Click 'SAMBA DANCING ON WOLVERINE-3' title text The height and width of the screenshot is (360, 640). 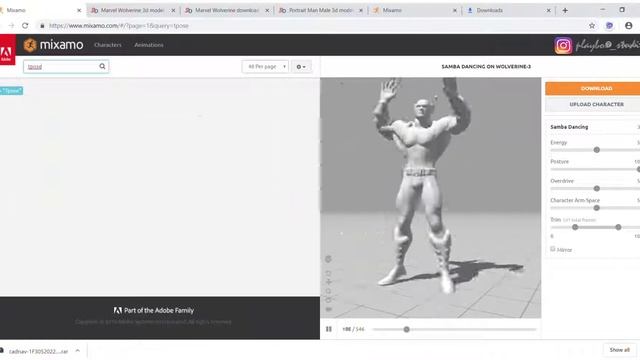tap(486, 67)
